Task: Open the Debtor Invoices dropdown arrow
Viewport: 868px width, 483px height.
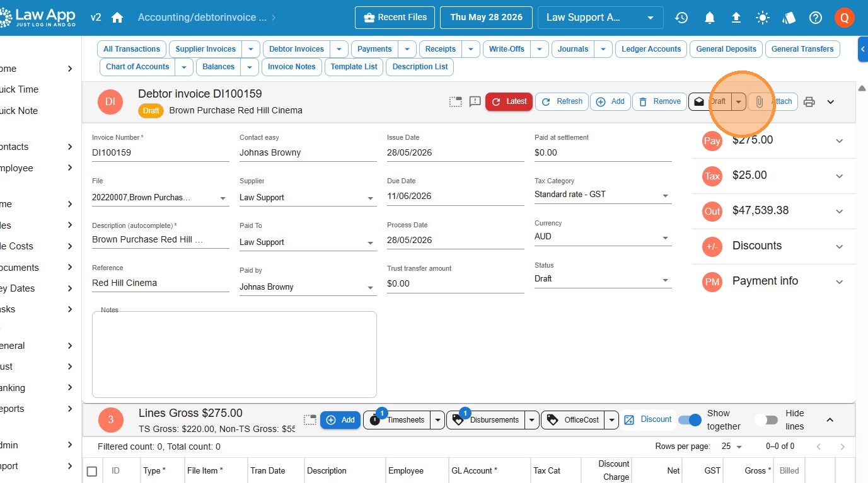Action: [x=339, y=49]
